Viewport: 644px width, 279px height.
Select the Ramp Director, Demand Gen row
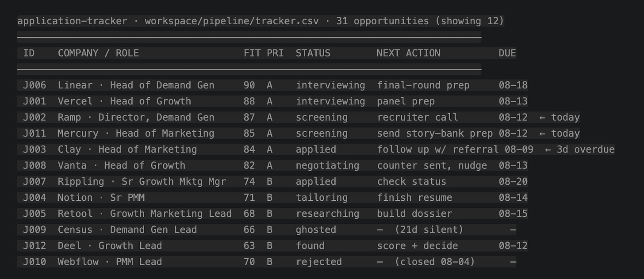pos(299,117)
